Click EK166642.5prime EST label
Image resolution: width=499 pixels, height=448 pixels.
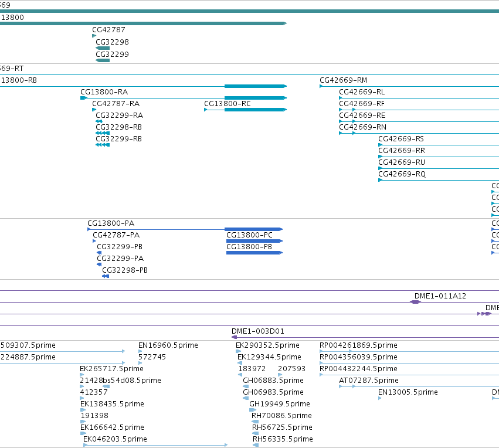coord(113,427)
